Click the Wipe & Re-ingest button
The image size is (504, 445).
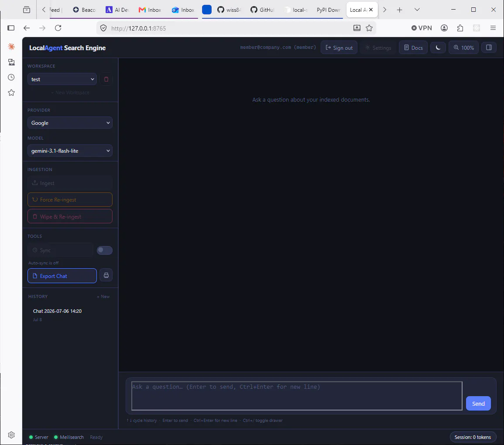click(x=70, y=216)
